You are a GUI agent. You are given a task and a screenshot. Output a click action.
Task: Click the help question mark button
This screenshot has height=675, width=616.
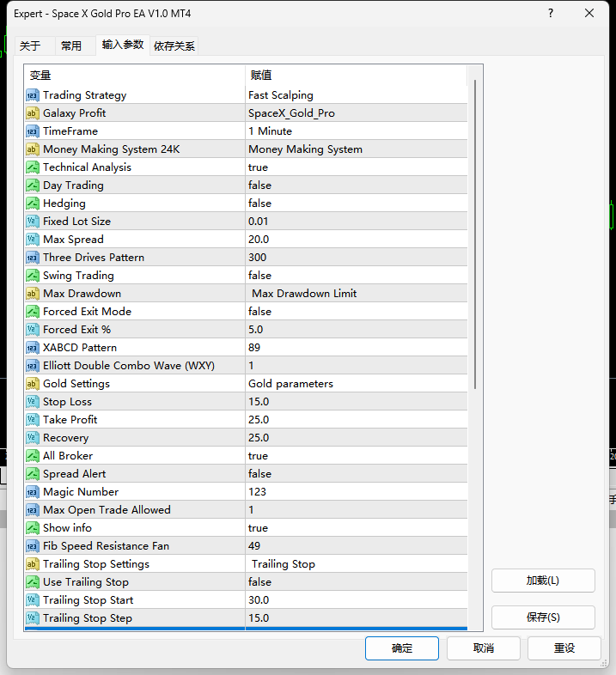551,14
